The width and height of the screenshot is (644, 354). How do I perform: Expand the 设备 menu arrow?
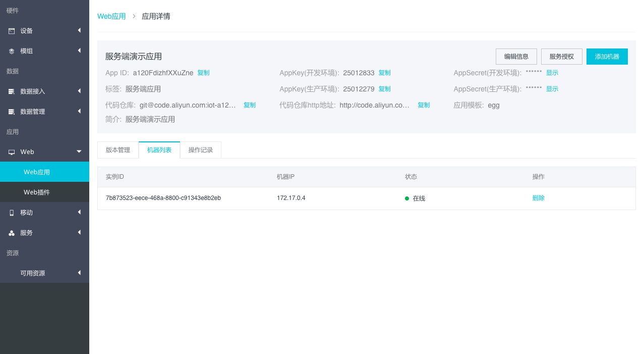click(79, 30)
